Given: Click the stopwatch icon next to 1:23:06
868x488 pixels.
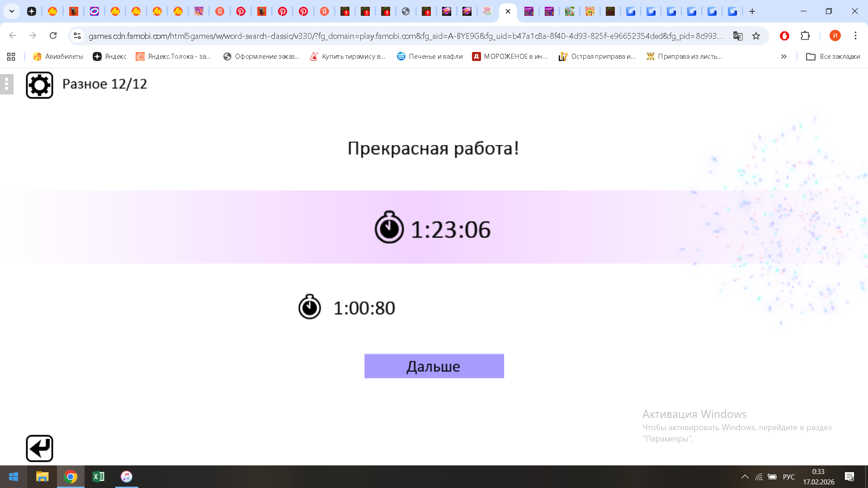Looking at the screenshot, I should [389, 228].
